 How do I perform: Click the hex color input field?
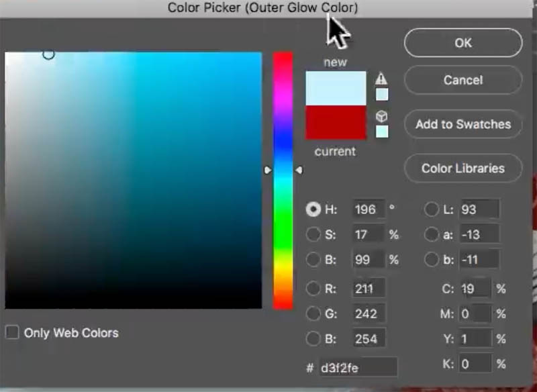358,367
